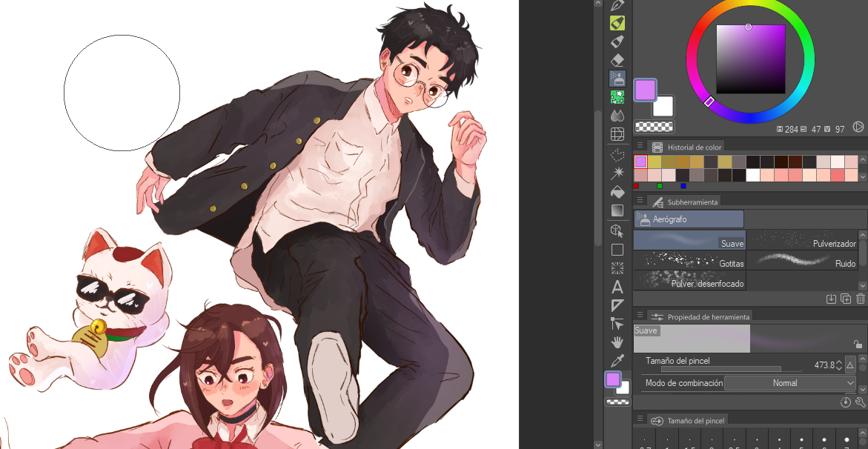The height and width of the screenshot is (449, 868).
Task: Select the Aerógrafo sub tool group
Action: pyautogui.click(x=689, y=219)
